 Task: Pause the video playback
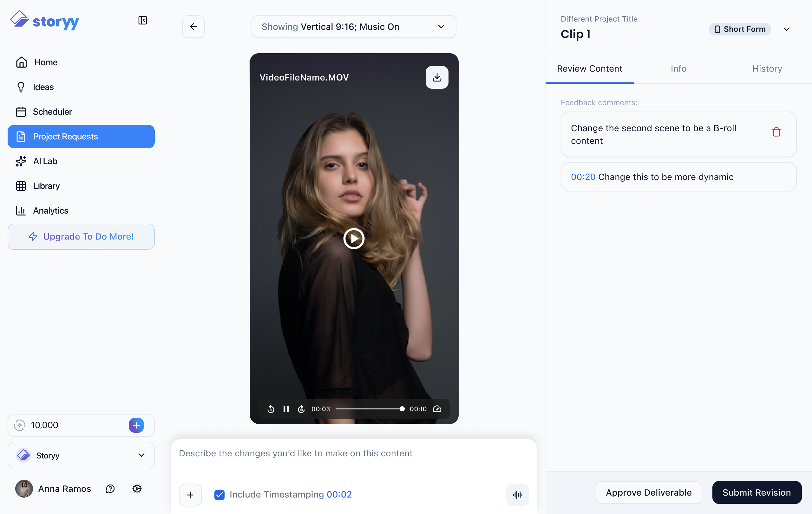coord(286,409)
